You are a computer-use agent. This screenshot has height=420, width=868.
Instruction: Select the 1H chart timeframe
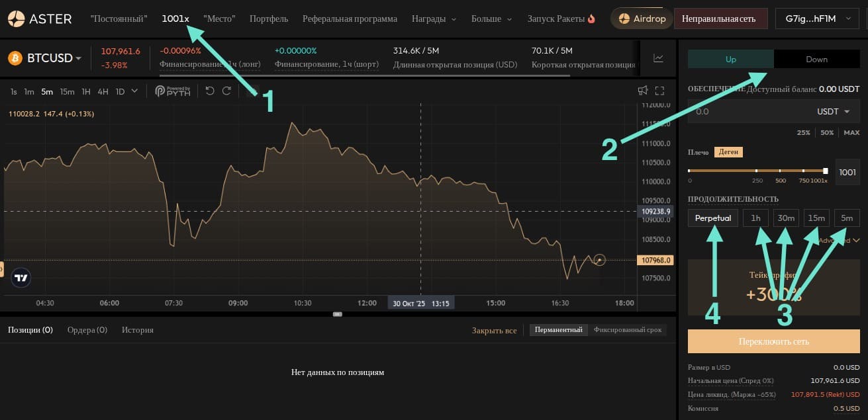click(86, 92)
